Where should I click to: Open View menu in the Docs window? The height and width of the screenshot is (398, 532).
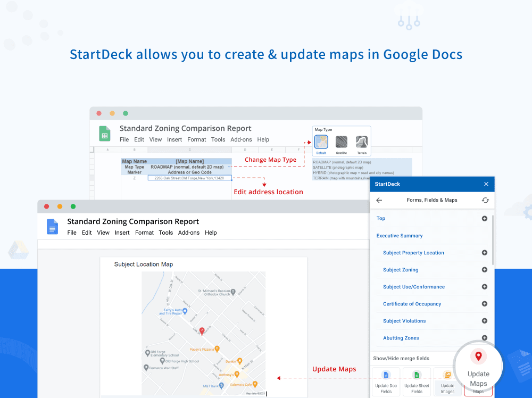click(103, 233)
